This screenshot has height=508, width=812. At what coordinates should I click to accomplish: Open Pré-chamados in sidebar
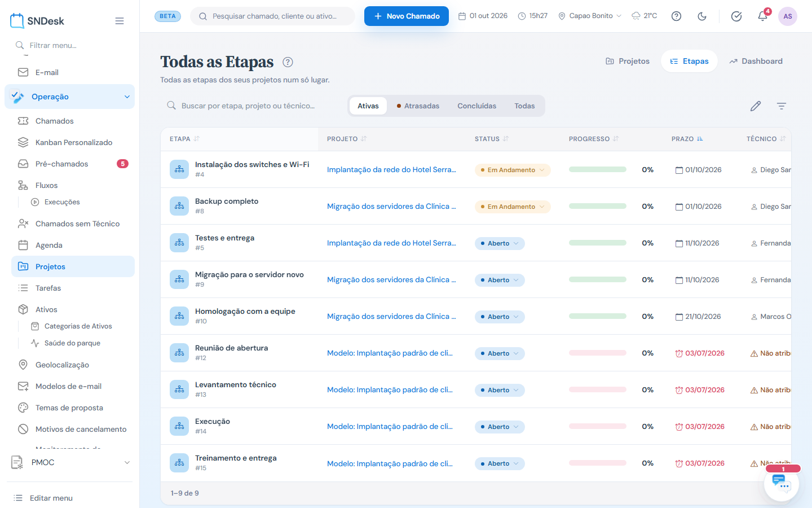[x=73, y=164]
